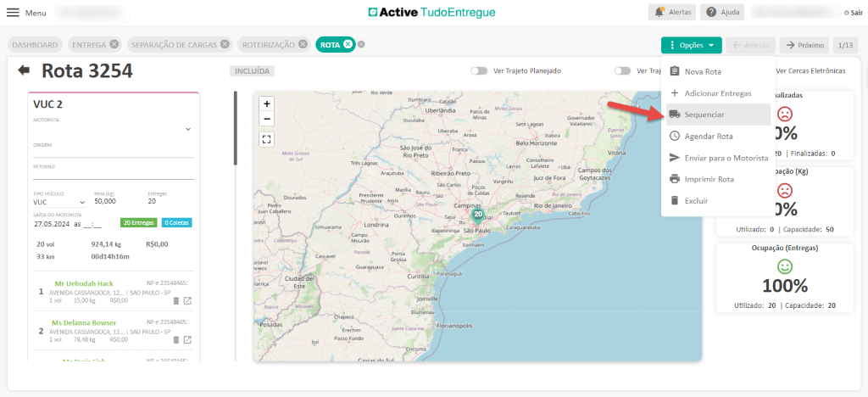868x397 pixels.
Task: Click the 1/13 page counter
Action: tap(845, 45)
